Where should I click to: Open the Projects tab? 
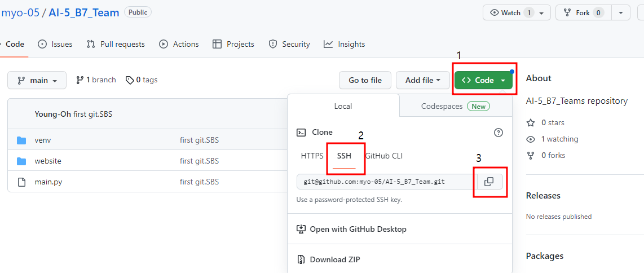point(233,45)
